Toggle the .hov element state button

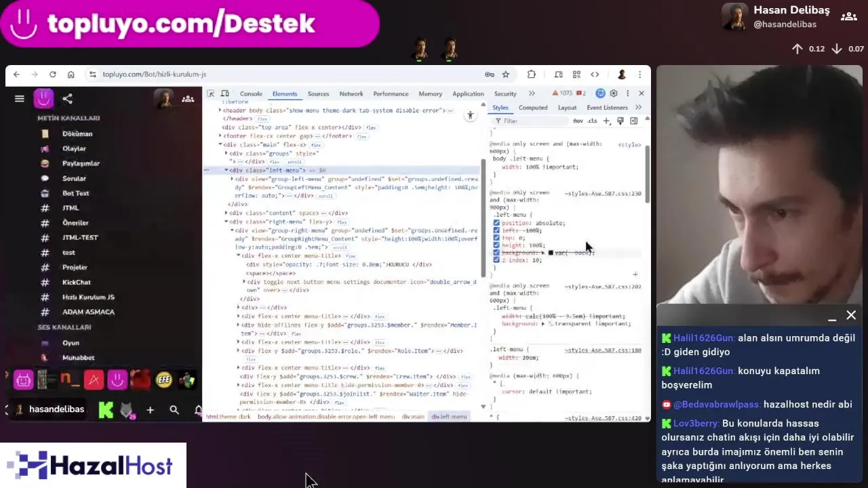(577, 121)
